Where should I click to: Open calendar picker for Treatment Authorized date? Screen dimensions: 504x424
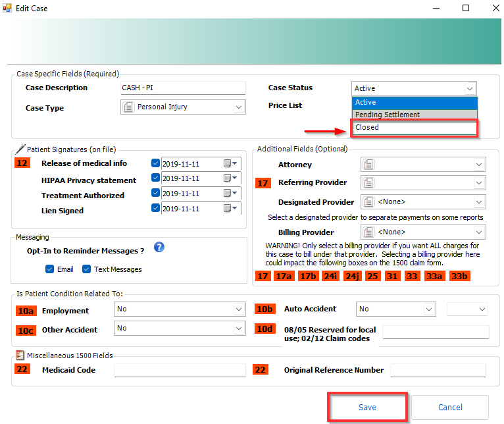[228, 194]
